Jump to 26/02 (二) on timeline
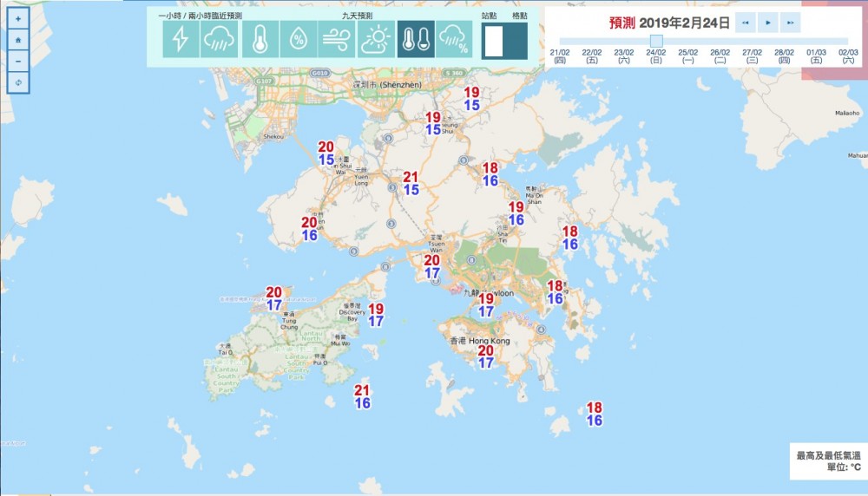 click(x=720, y=55)
